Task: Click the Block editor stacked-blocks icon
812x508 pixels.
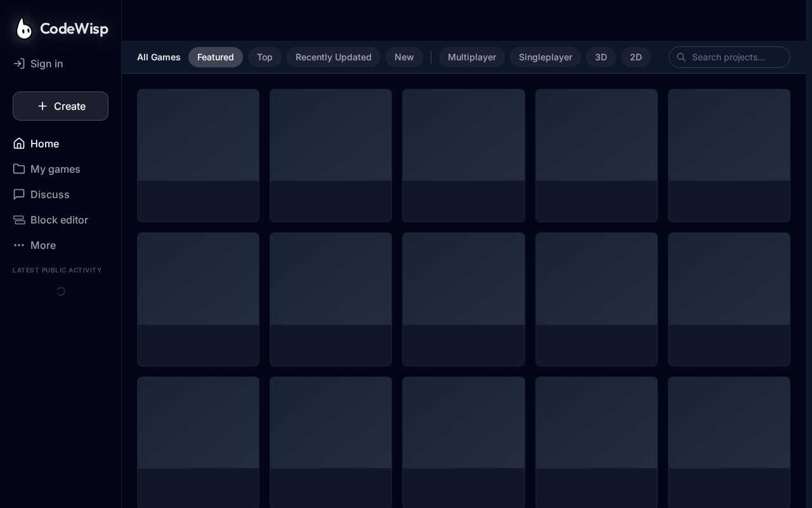Action: [x=19, y=220]
